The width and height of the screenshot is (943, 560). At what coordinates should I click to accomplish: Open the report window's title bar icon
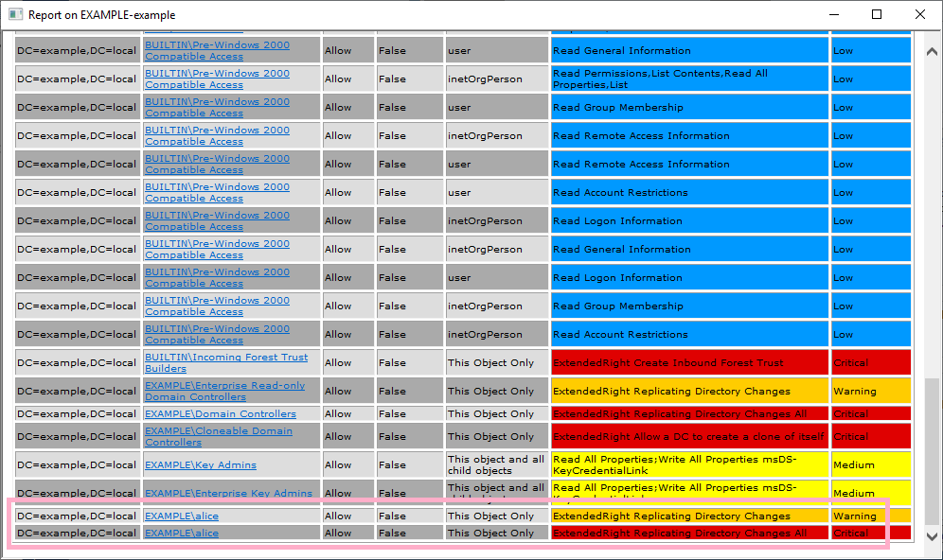click(16, 14)
